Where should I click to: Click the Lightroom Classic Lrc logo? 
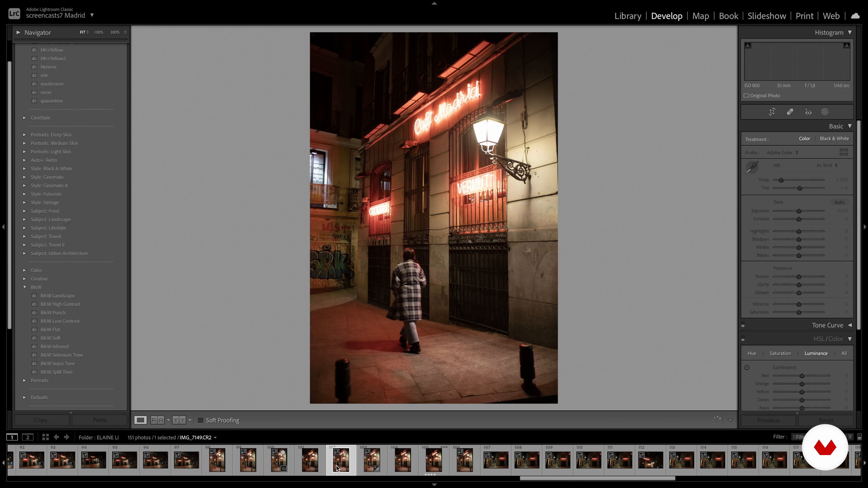coord(14,14)
